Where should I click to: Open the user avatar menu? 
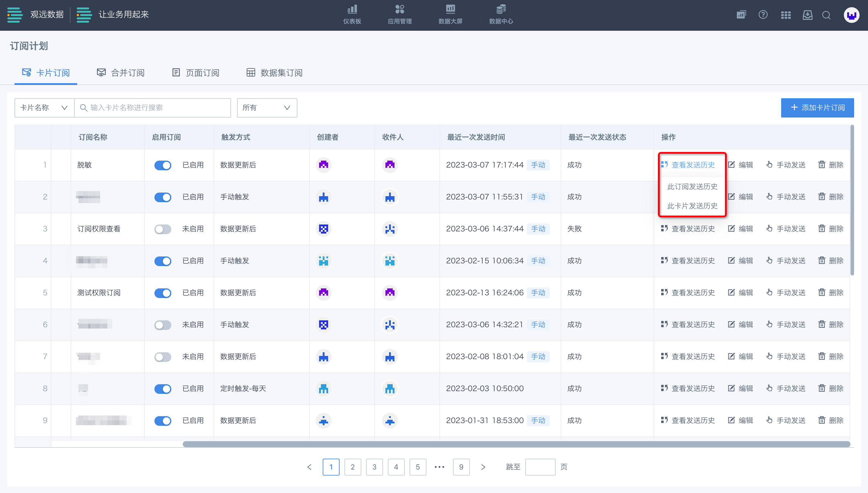click(851, 15)
